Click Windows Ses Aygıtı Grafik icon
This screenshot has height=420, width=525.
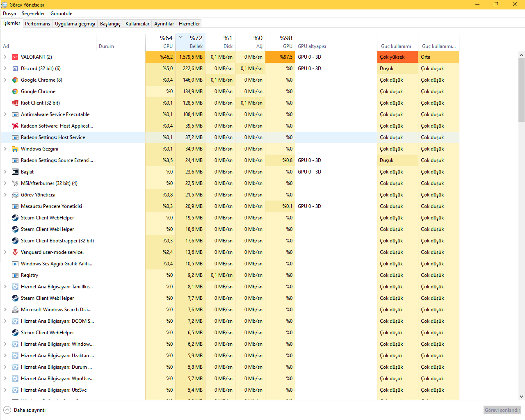15,264
